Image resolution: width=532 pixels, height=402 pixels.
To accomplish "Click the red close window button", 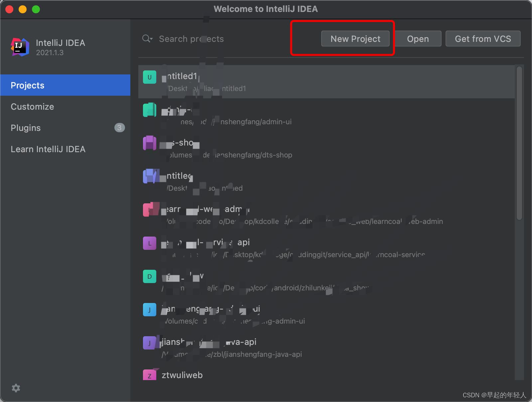I will (x=9, y=9).
